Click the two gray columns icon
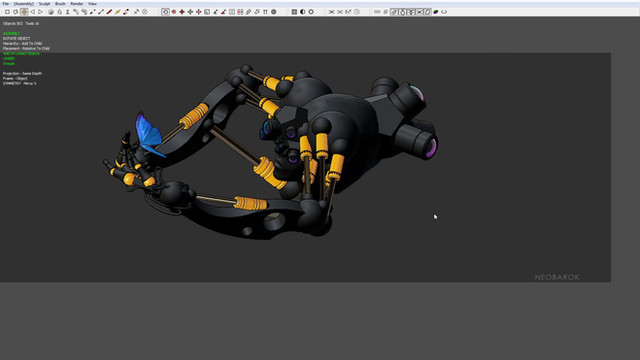640x360 pixels. tap(232, 12)
